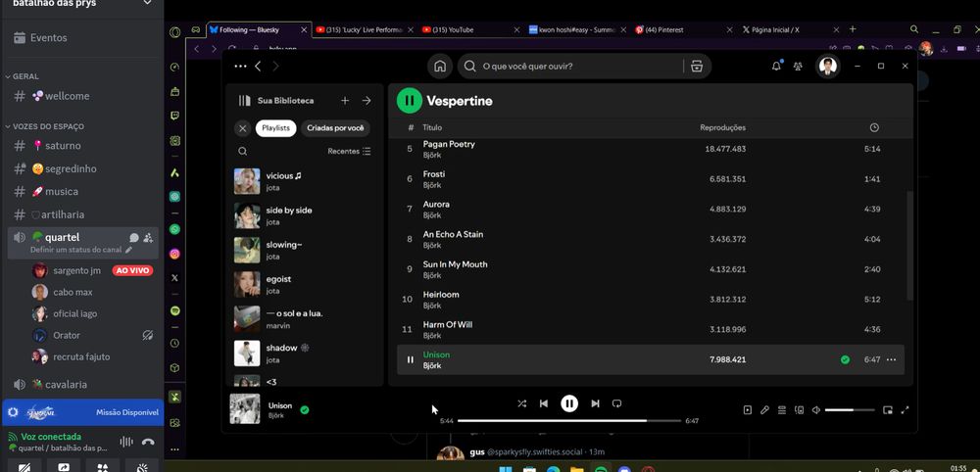Open Friend Activity icon in Spotify
The image size is (980, 472).
tap(798, 67)
